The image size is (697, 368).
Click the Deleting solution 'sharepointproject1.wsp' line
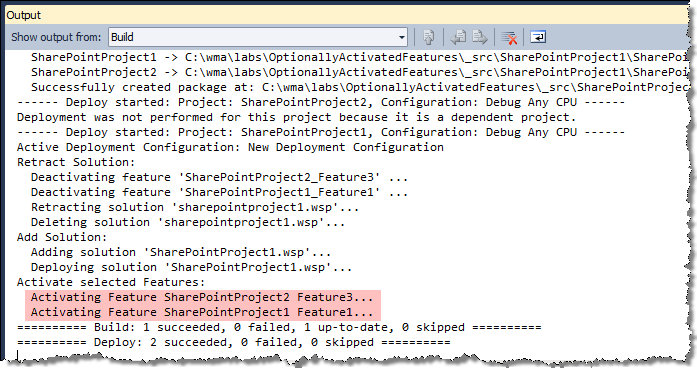tap(188, 222)
